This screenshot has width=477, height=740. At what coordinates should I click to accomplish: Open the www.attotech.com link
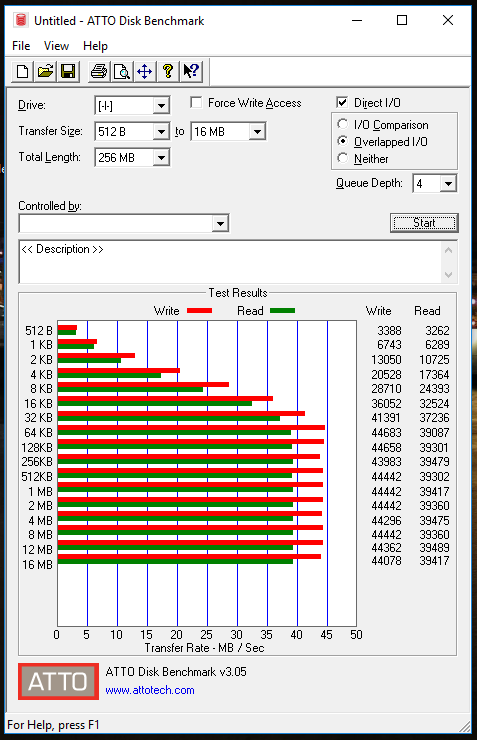click(x=150, y=690)
